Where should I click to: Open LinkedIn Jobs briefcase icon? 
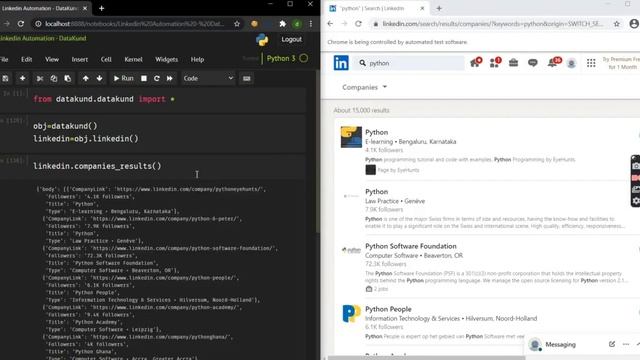pos(513,63)
